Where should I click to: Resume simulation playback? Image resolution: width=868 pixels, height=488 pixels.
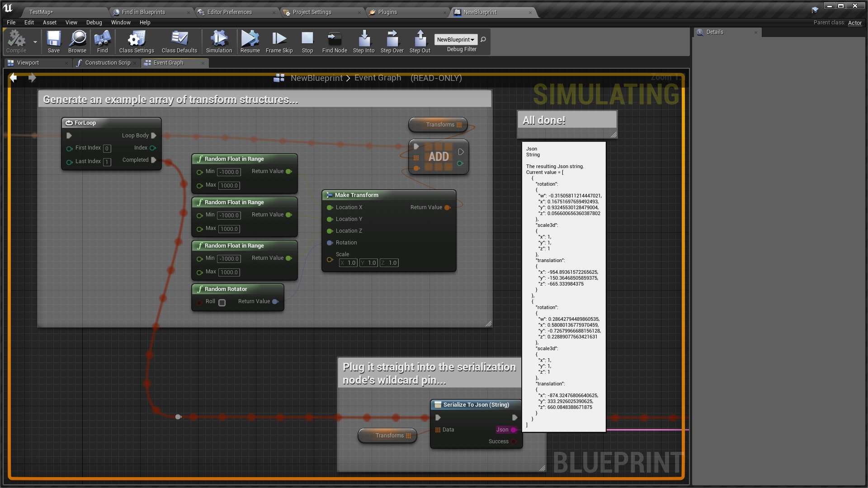pyautogui.click(x=250, y=42)
